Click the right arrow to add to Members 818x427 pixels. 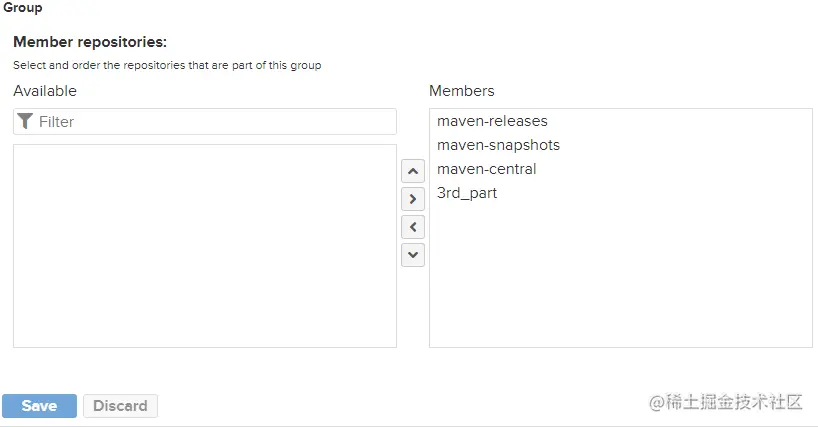413,199
